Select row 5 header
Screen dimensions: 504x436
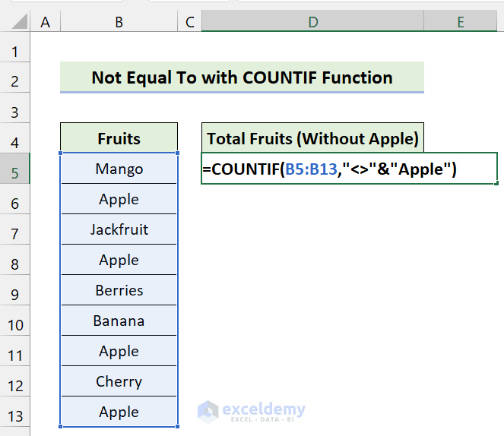(x=16, y=172)
